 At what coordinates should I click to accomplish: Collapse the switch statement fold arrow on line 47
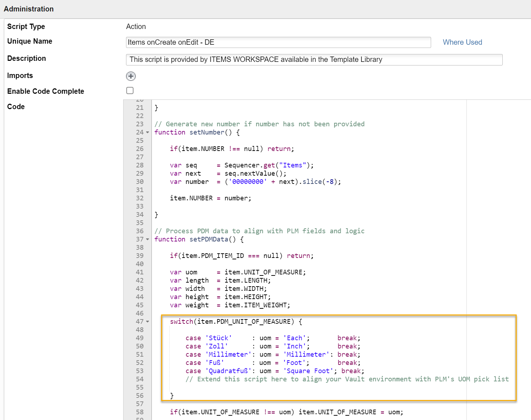[147, 321]
